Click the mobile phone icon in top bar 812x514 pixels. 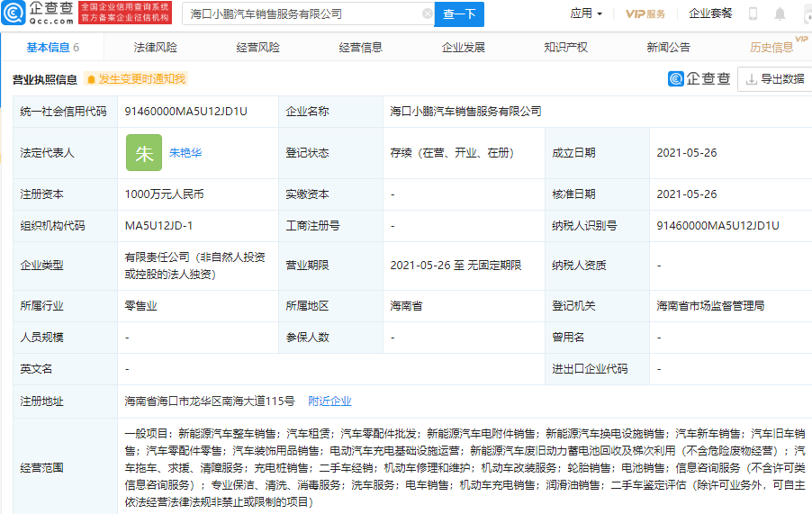pos(753,14)
